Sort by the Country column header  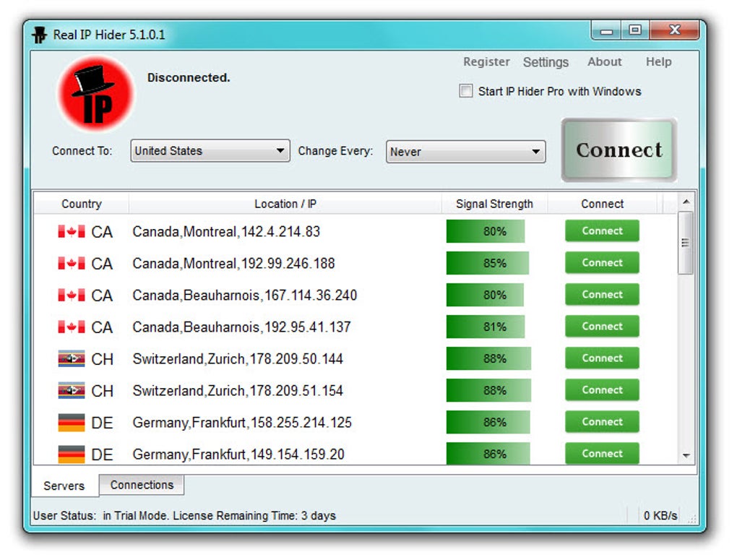[82, 204]
